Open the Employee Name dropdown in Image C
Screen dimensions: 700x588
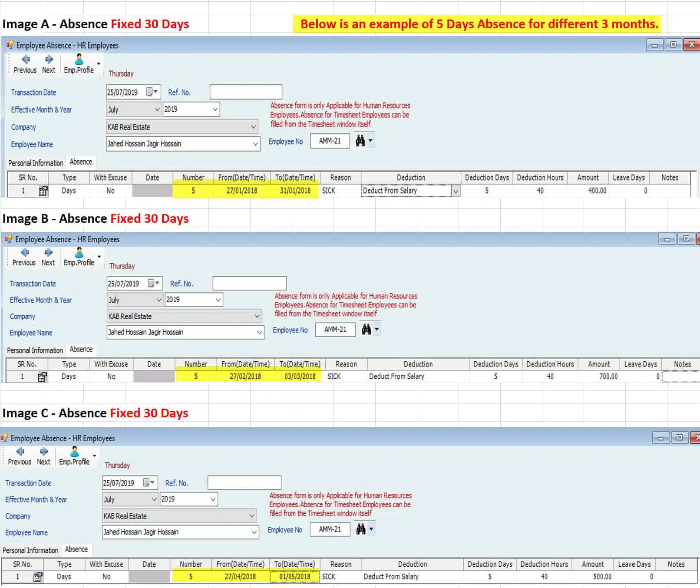254,532
